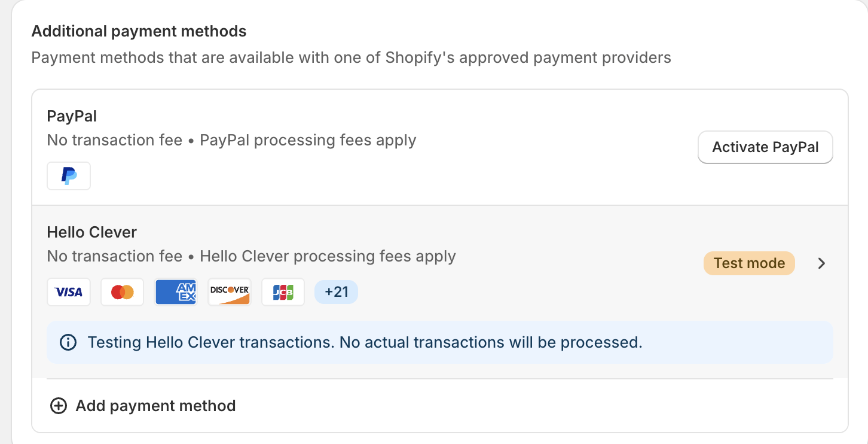Click the info icon in the test banner
Screen dimensions: 868x444
[68, 342]
